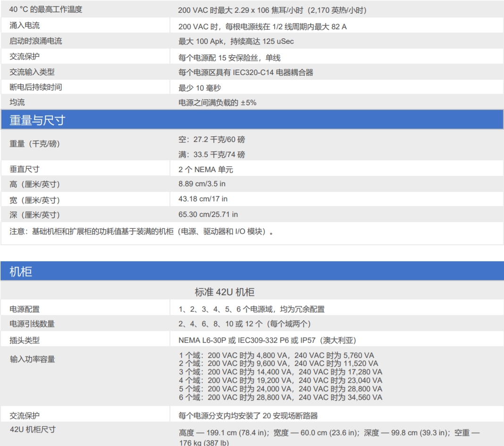Select the 空：27.2 千克/60 磅 value
The image size is (504, 446).
[x=211, y=140]
